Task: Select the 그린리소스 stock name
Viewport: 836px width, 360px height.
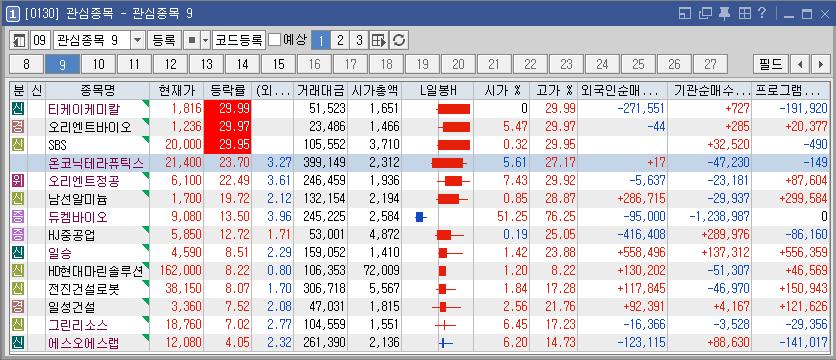Action: pyautogui.click(x=77, y=325)
